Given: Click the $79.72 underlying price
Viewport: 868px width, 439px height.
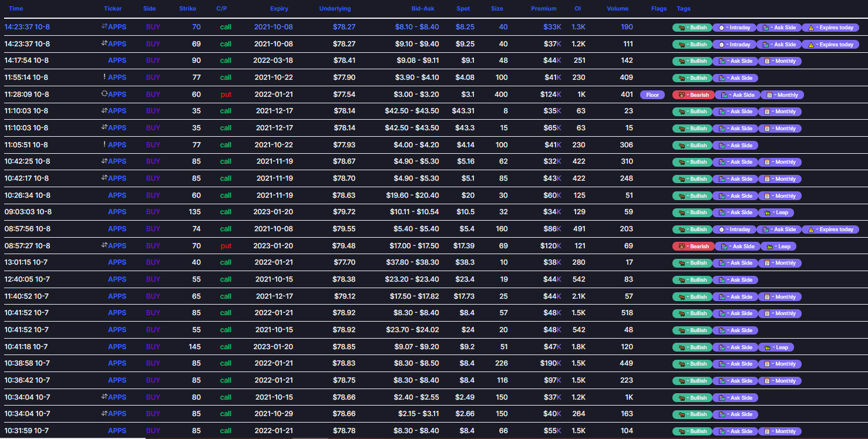Looking at the screenshot, I should (x=344, y=212).
